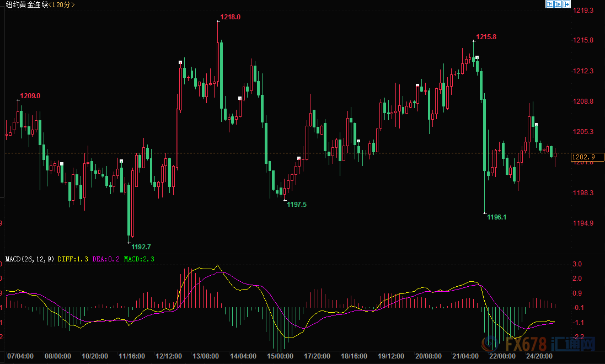Screen dimensions: 605x364
Task: Click the 纽约黄金连续 chart title
Action: point(25,4)
